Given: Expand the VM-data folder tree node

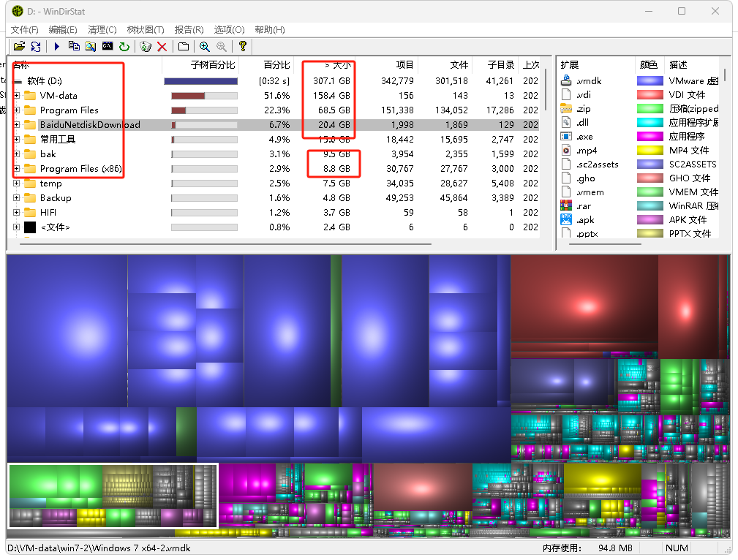Looking at the screenshot, I should coord(17,95).
